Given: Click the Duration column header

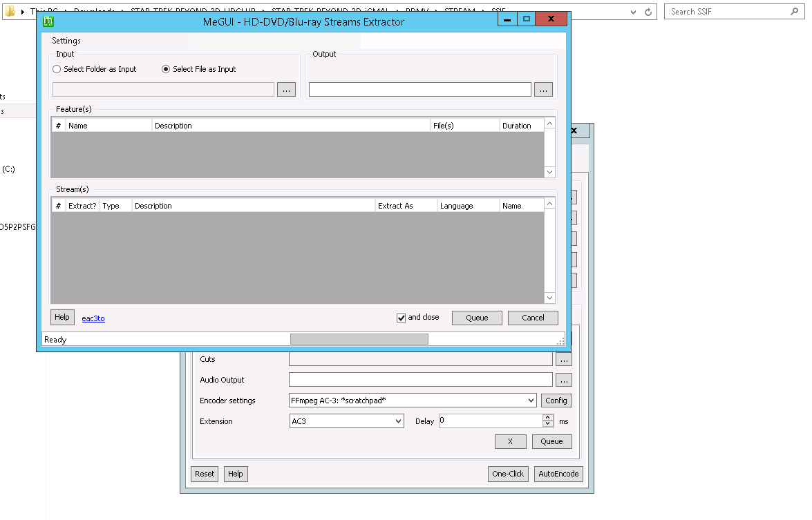Looking at the screenshot, I should 522,126.
